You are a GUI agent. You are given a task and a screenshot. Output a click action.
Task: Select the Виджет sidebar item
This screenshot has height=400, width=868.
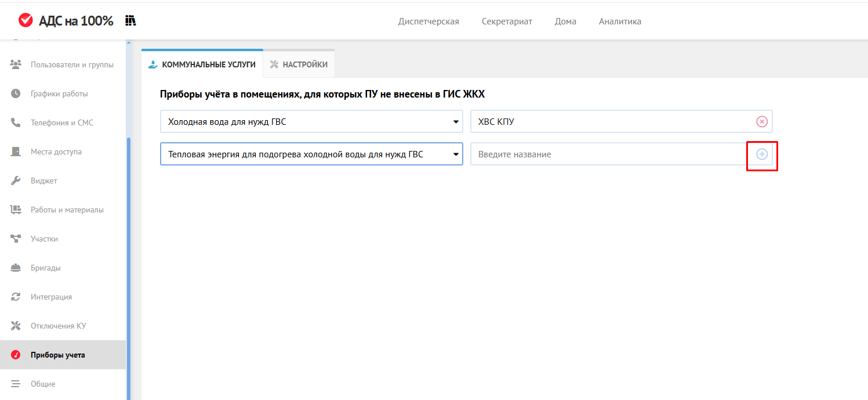[43, 181]
